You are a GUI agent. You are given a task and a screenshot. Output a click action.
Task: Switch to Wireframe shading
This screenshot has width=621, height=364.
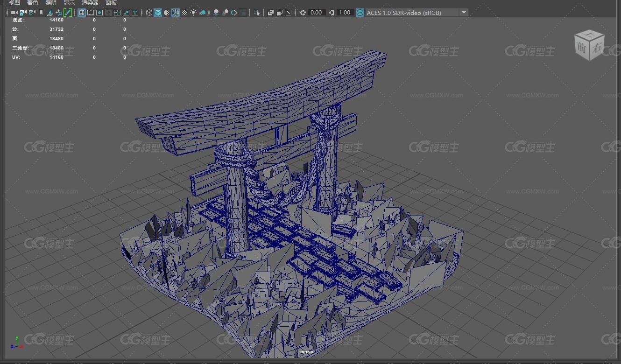coord(149,13)
